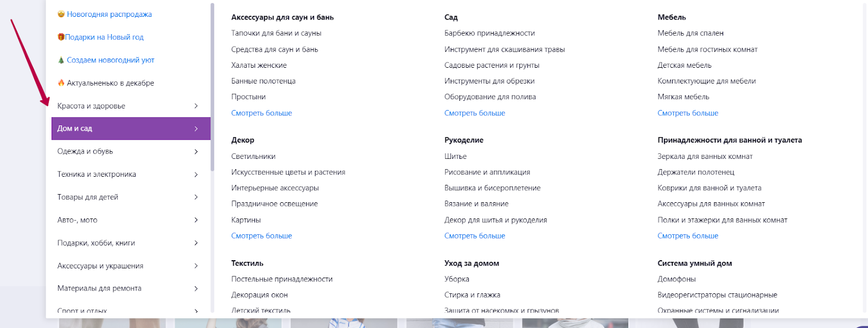Expand the Одежда и обувь arrow
This screenshot has height=328, width=868.
[x=196, y=151]
